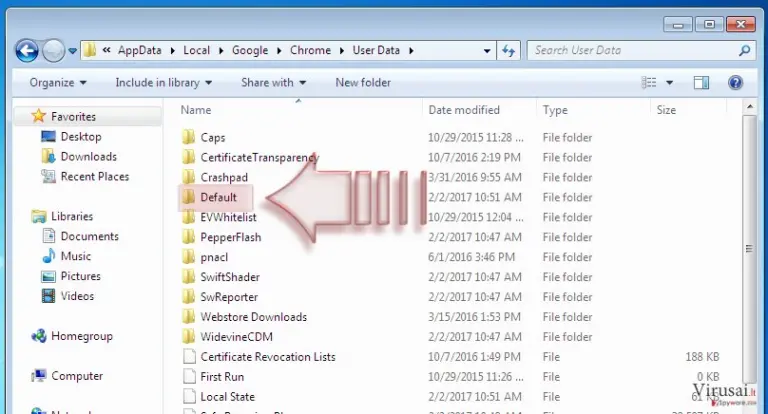
Task: Click in the Search User Data field
Action: pyautogui.click(x=632, y=50)
